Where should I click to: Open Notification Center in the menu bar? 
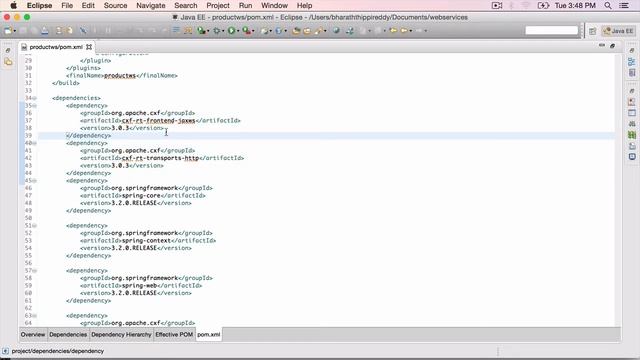point(624,6)
